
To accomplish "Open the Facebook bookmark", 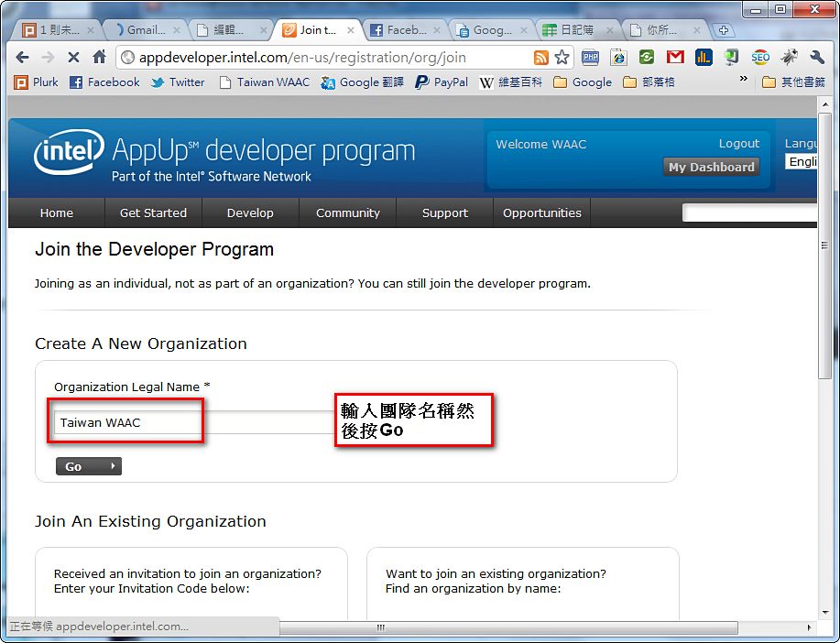I will pos(105,82).
